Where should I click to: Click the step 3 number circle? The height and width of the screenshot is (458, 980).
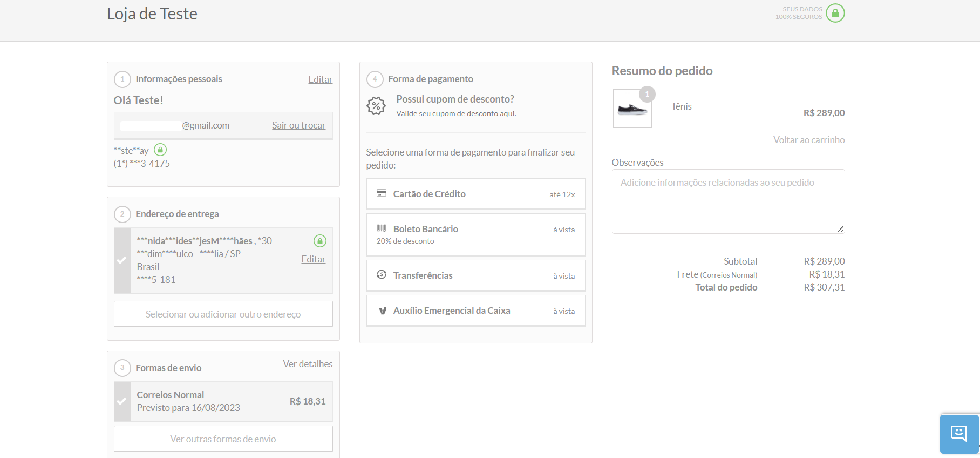pos(122,368)
